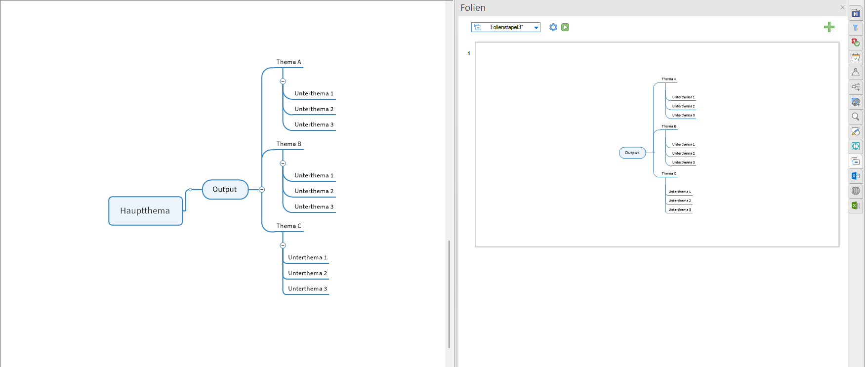This screenshot has width=868, height=367.
Task: Close the Folien panel
Action: (842, 7)
